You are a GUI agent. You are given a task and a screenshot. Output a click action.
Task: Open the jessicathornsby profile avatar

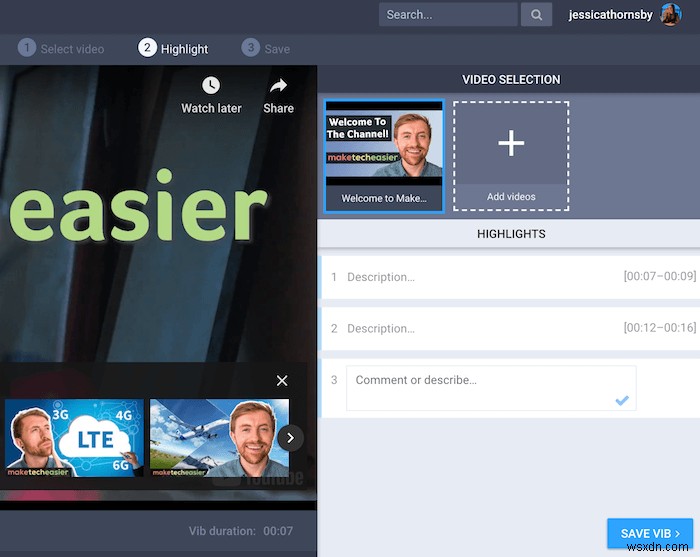670,14
